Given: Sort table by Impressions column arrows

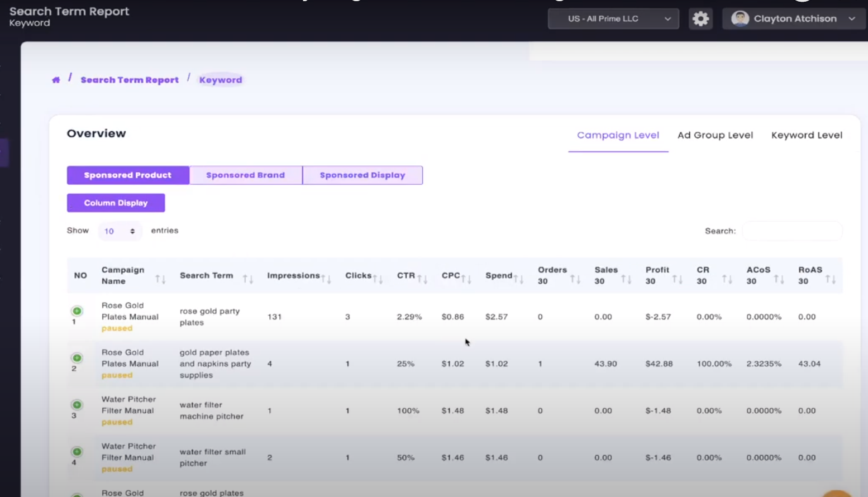Looking at the screenshot, I should point(326,279).
